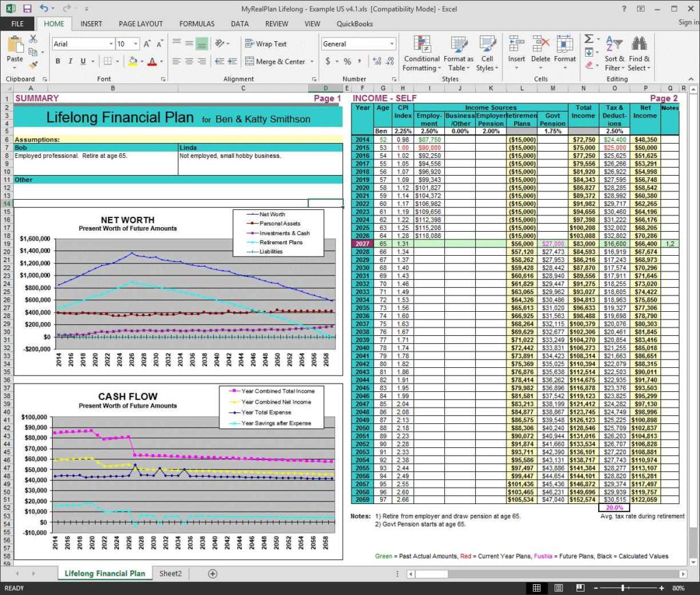Expand the Merge & Center dropdown arrow
Image resolution: width=700 pixels, height=595 pixels.
(x=310, y=62)
